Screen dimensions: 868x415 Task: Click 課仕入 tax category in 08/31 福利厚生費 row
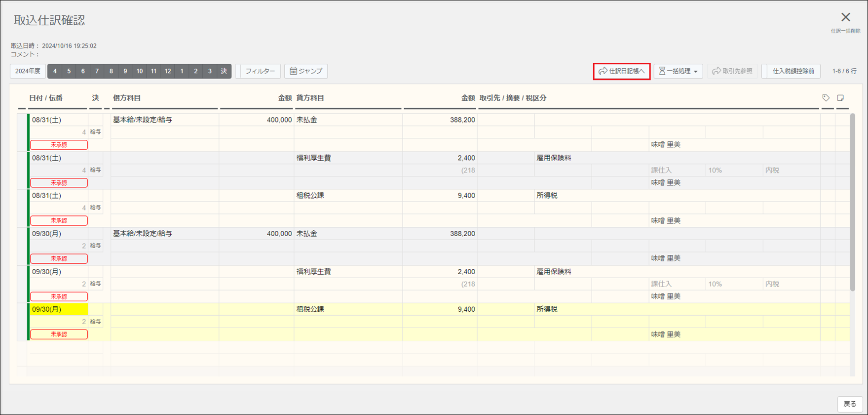[x=661, y=170]
